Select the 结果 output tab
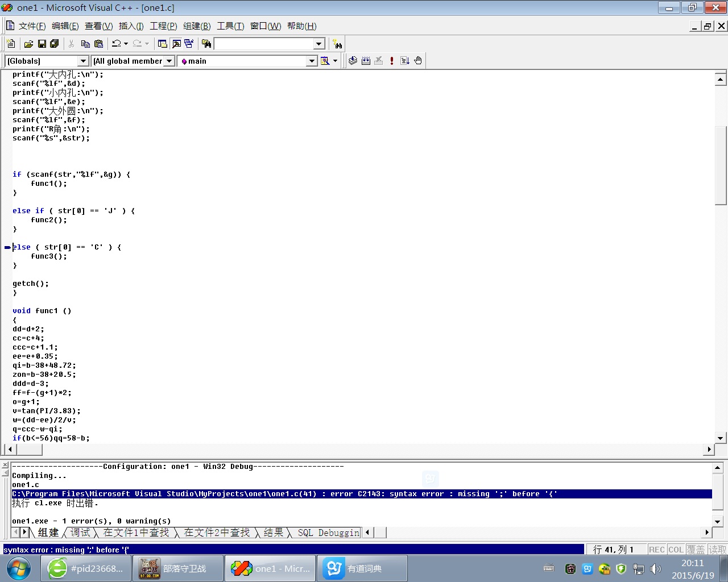Viewport: 728px width, 582px height. 273,533
